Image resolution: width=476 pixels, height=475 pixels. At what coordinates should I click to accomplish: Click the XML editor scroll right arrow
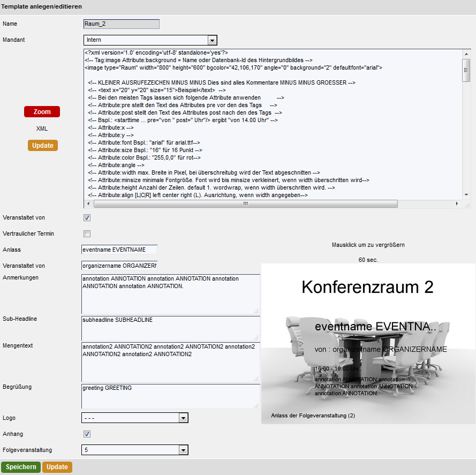point(457,204)
